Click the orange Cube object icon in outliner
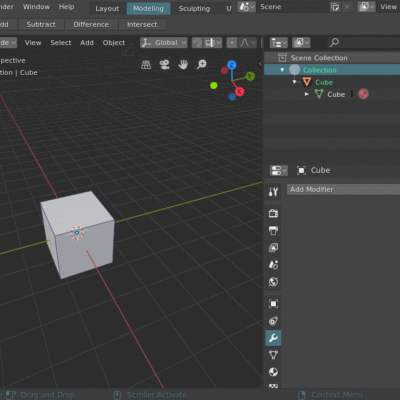The width and height of the screenshot is (400, 400). tap(307, 82)
